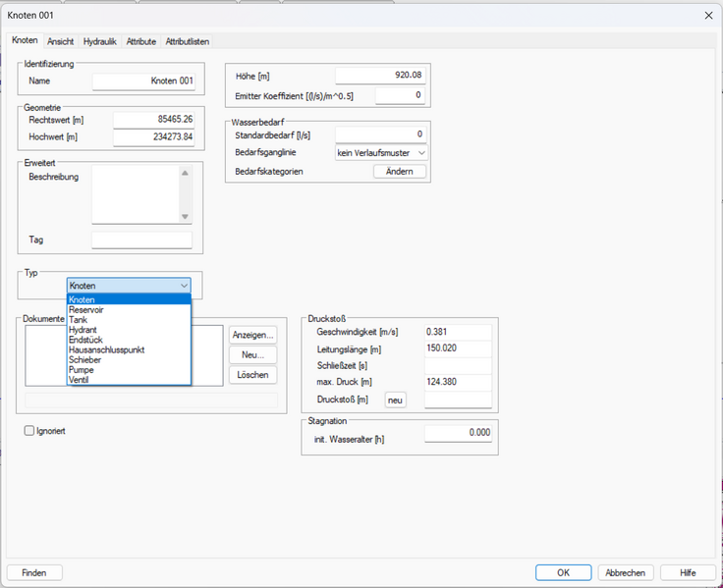Image resolution: width=723 pixels, height=588 pixels.
Task: Click the Leitungslänge [m] field
Action: point(458,348)
